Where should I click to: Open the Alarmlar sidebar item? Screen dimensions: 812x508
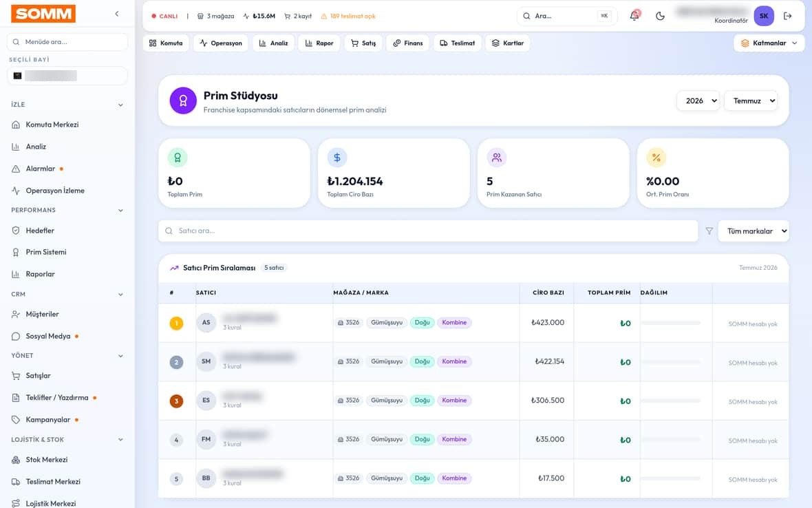pos(41,169)
